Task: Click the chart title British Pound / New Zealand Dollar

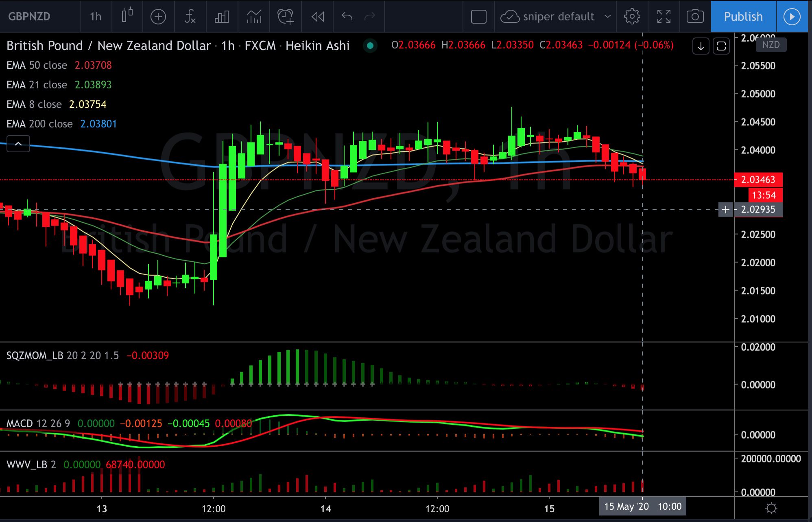Action: [109, 46]
